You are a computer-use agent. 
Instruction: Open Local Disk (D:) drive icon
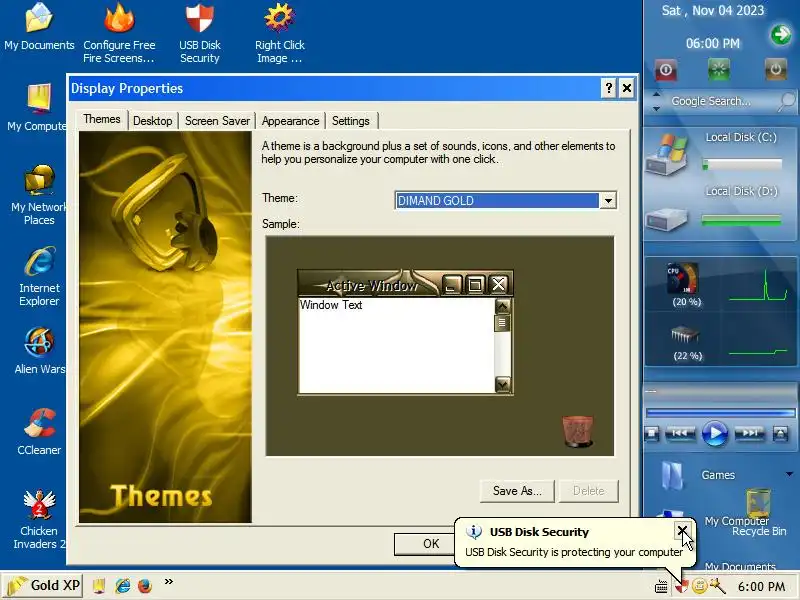pyautogui.click(x=666, y=219)
